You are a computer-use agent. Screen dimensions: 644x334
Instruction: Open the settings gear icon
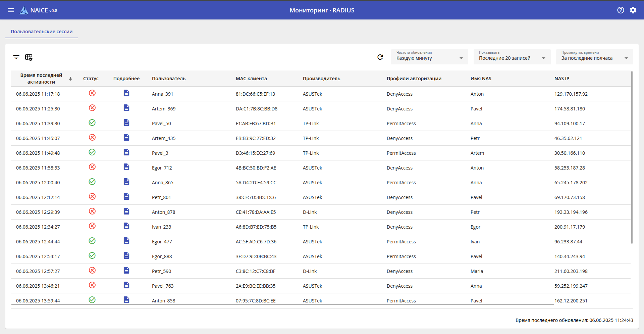tap(633, 10)
